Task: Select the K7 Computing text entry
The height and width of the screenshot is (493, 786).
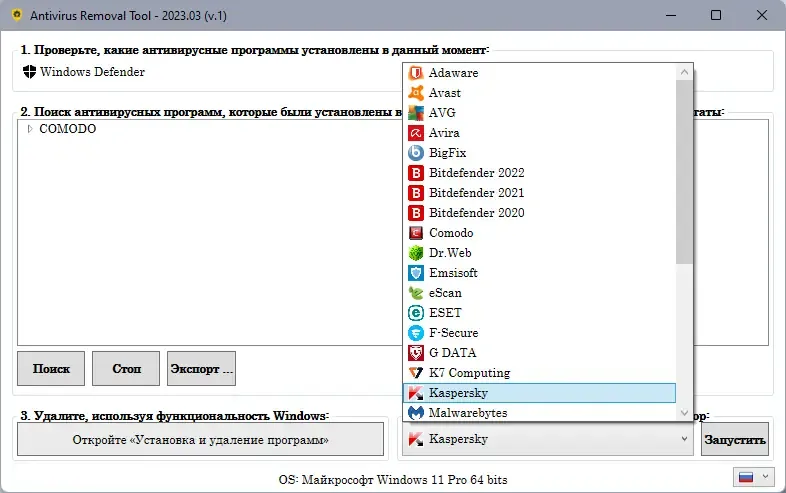Action: pyautogui.click(x=470, y=373)
